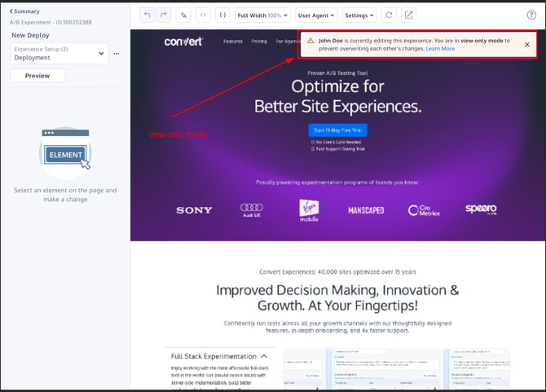
Task: Open the Pricing nav item
Action: click(259, 42)
